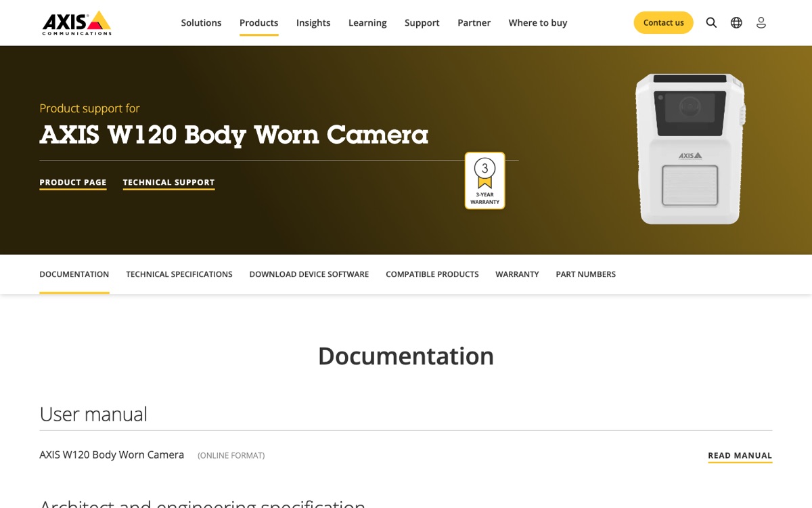Open the search magnifier icon
Image resolution: width=812 pixels, height=508 pixels.
click(711, 22)
